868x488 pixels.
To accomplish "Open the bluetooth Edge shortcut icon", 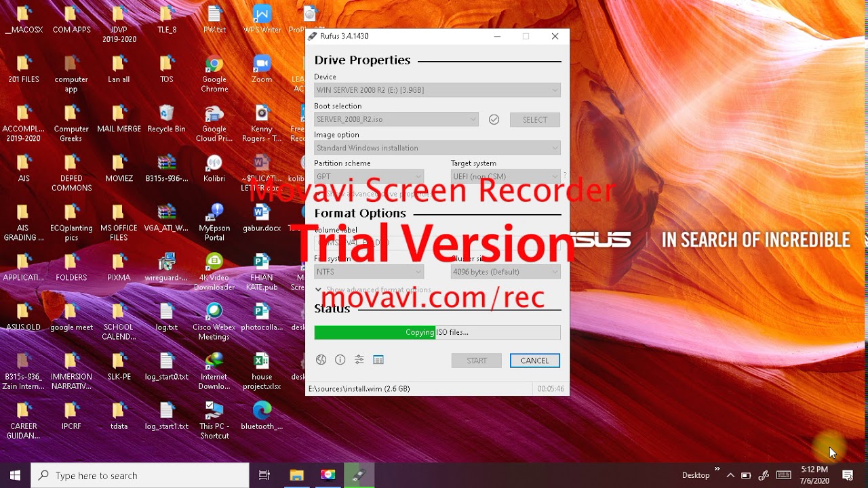I will point(262,416).
